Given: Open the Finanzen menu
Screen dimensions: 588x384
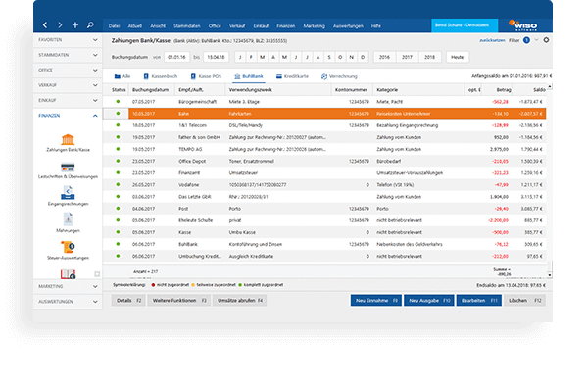Looking at the screenshot, I should pos(286,25).
